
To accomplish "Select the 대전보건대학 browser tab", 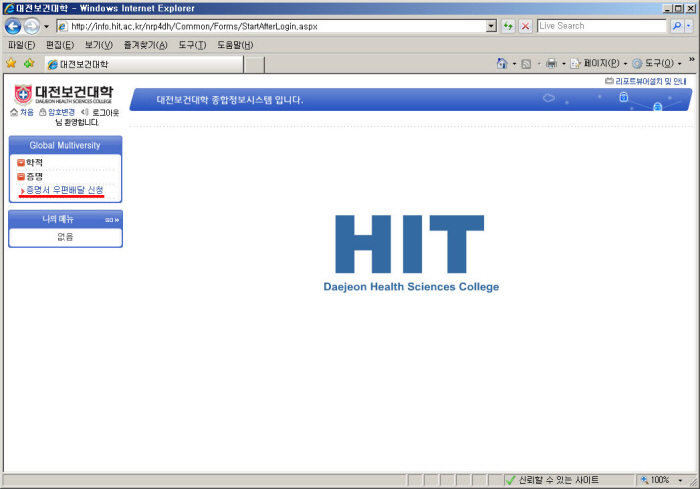I will tap(144, 64).
